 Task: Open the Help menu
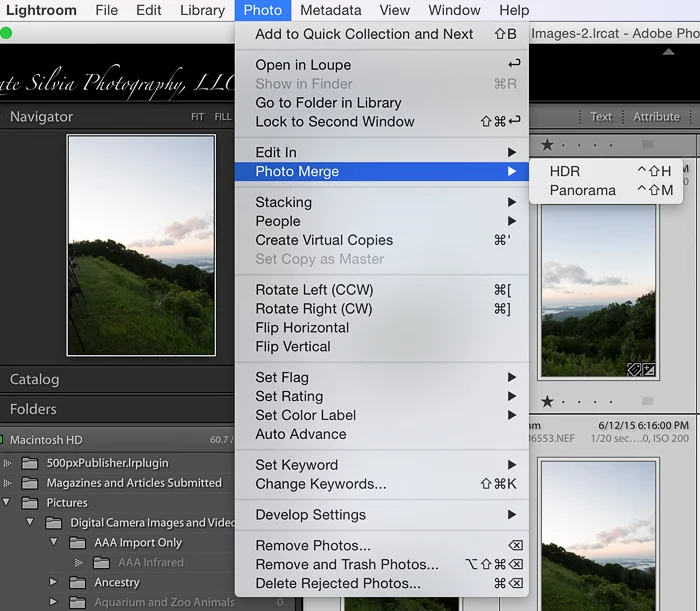(514, 10)
